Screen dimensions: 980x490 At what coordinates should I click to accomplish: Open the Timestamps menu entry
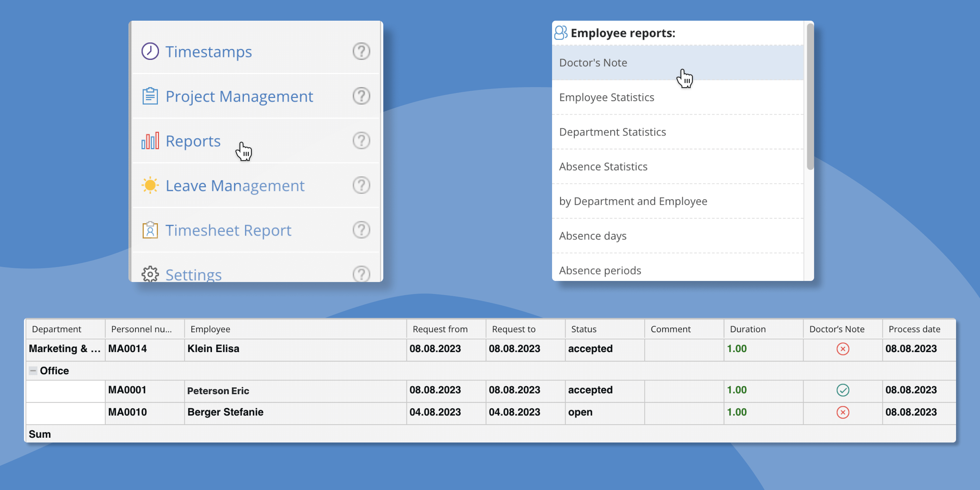pyautogui.click(x=256, y=51)
